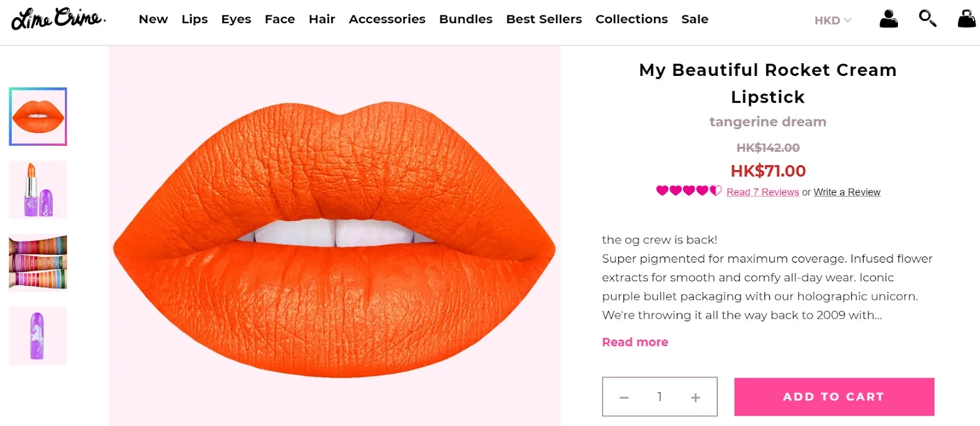The width and height of the screenshot is (980, 426).
Task: Go to Best Sellers menu item
Action: 544,19
